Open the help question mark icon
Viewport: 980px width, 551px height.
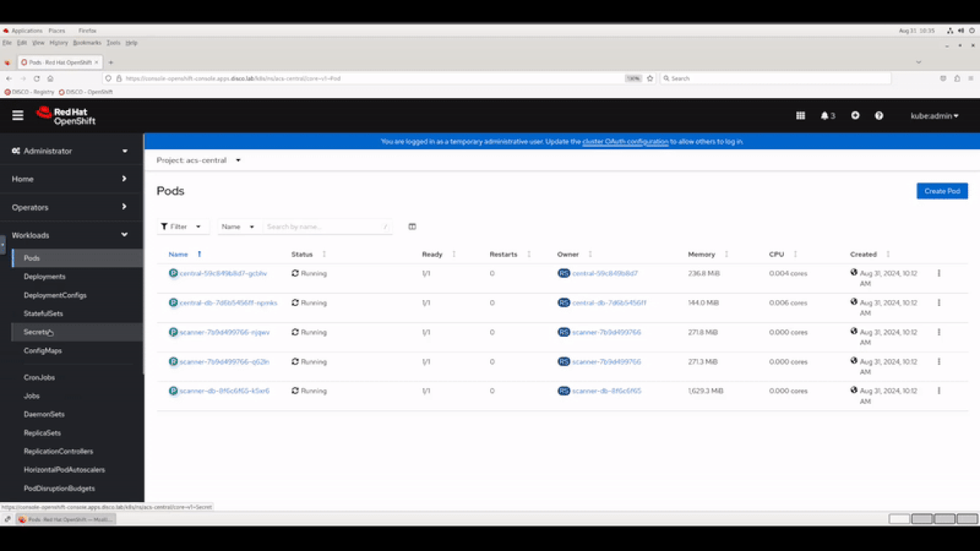[x=879, y=116]
